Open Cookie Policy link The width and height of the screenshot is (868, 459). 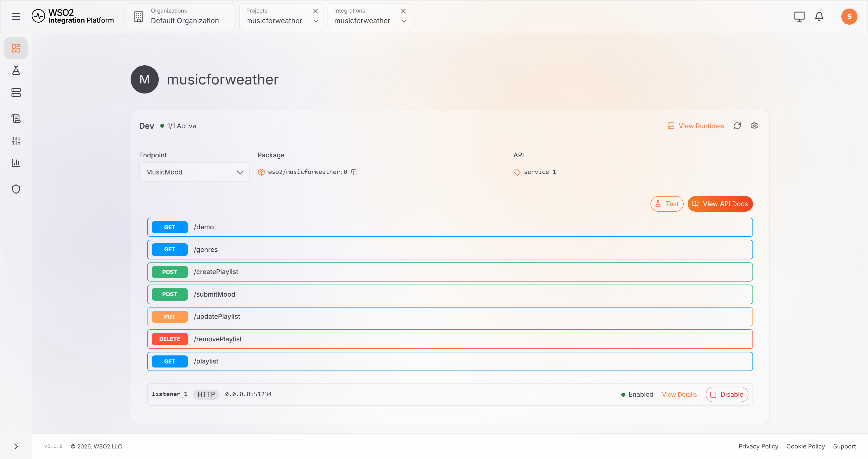point(805,446)
